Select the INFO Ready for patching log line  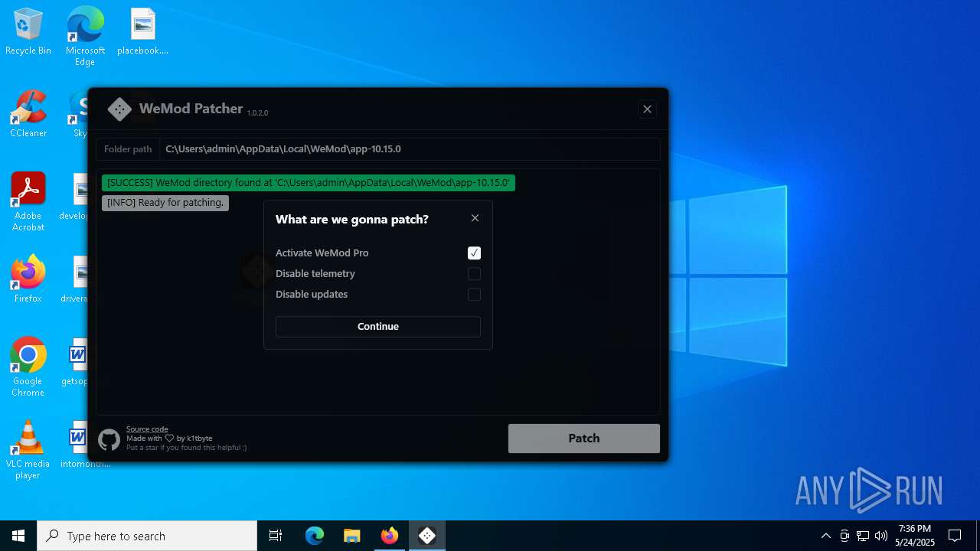coord(165,203)
